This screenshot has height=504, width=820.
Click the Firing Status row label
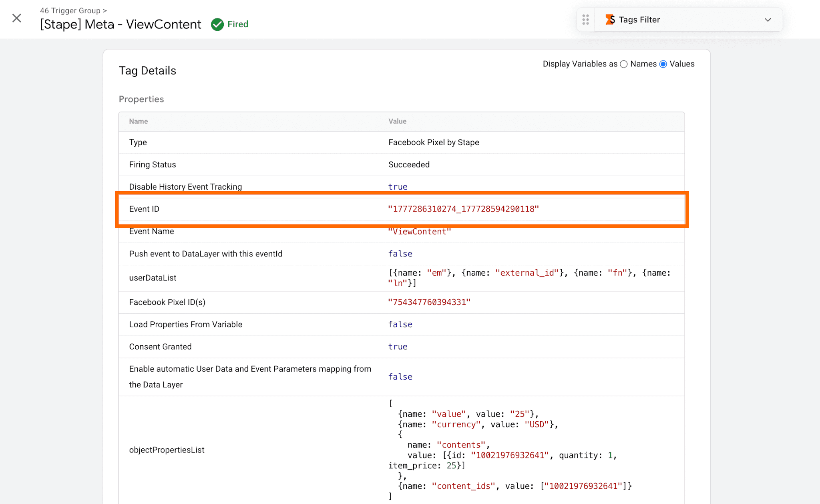(x=153, y=164)
